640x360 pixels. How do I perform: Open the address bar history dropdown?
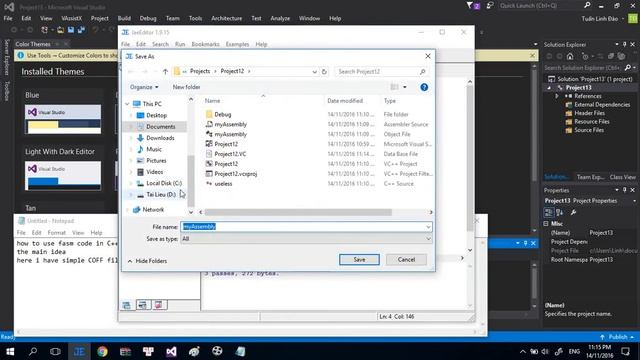[315, 71]
